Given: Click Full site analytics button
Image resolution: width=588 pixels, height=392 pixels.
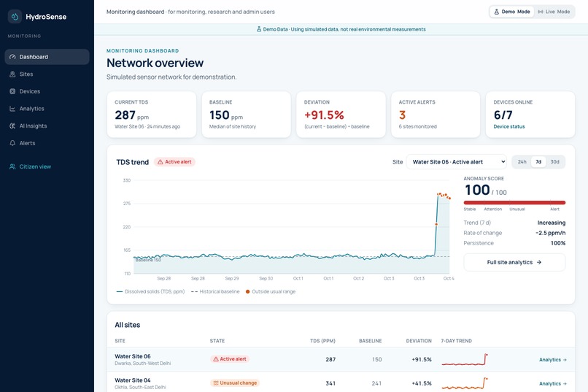Looking at the screenshot, I should [x=514, y=262].
